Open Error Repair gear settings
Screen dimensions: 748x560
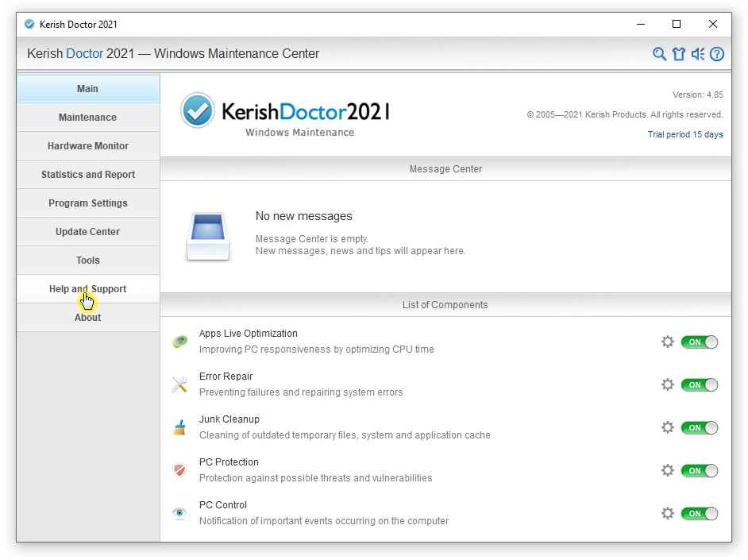[668, 384]
